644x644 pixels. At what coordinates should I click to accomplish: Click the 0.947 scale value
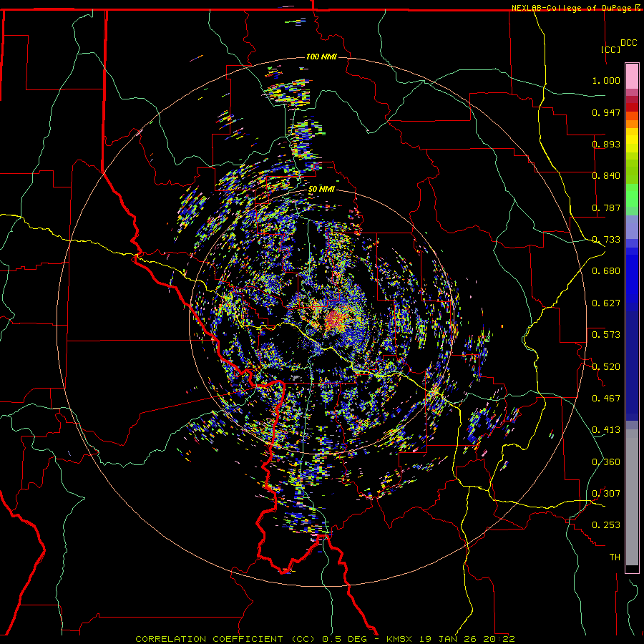click(606, 112)
